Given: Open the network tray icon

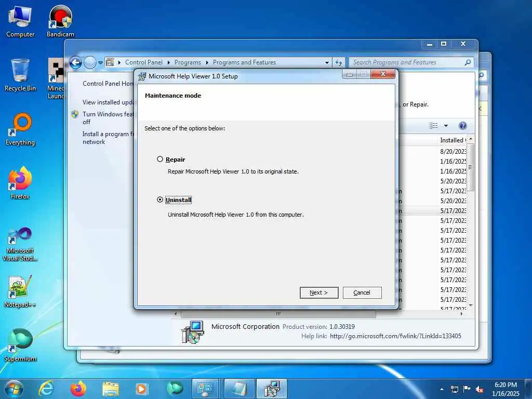Looking at the screenshot, I should [x=454, y=389].
